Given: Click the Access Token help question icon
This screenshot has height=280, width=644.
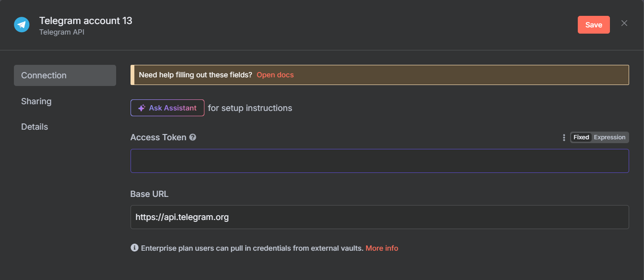Looking at the screenshot, I should pos(193,137).
